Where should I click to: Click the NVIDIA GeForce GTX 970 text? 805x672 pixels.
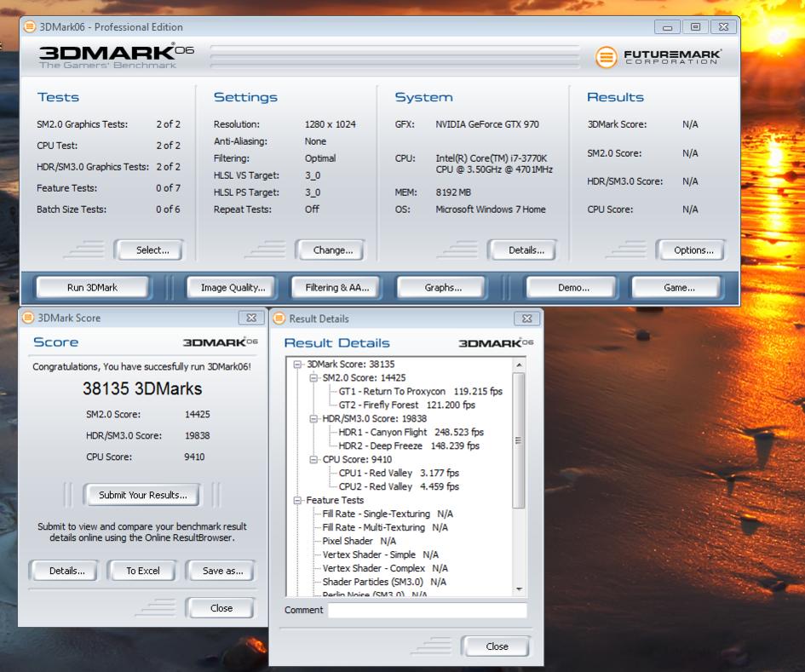pyautogui.click(x=487, y=124)
